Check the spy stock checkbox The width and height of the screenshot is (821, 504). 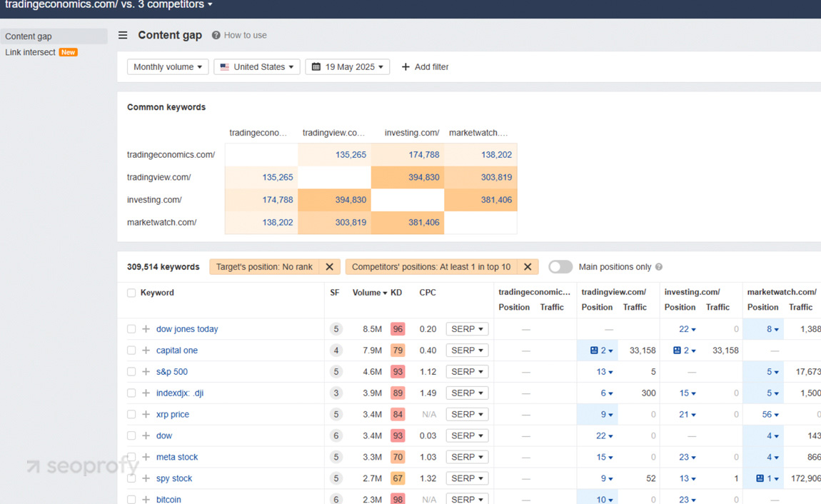(x=131, y=478)
